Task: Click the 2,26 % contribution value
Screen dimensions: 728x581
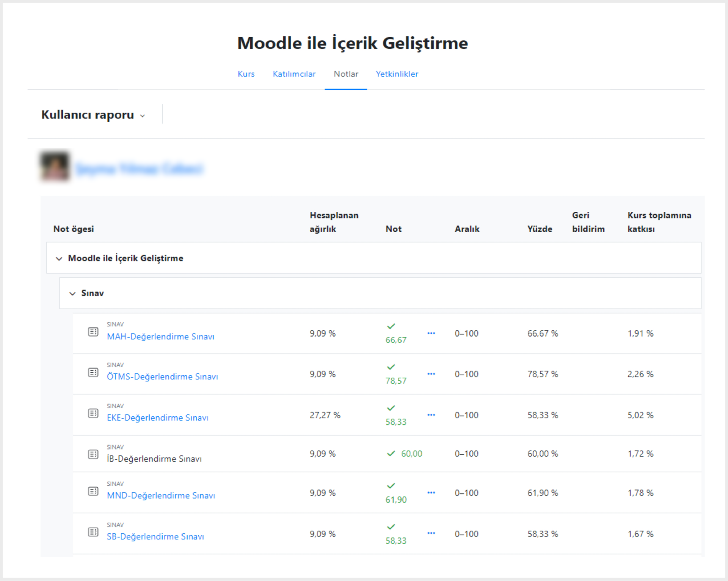Action: click(640, 374)
